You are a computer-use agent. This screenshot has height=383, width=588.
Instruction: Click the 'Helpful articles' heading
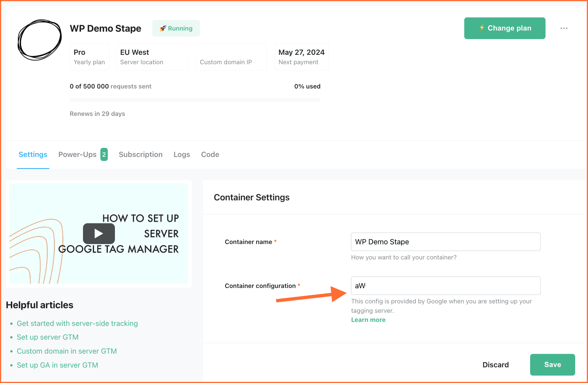[40, 305]
